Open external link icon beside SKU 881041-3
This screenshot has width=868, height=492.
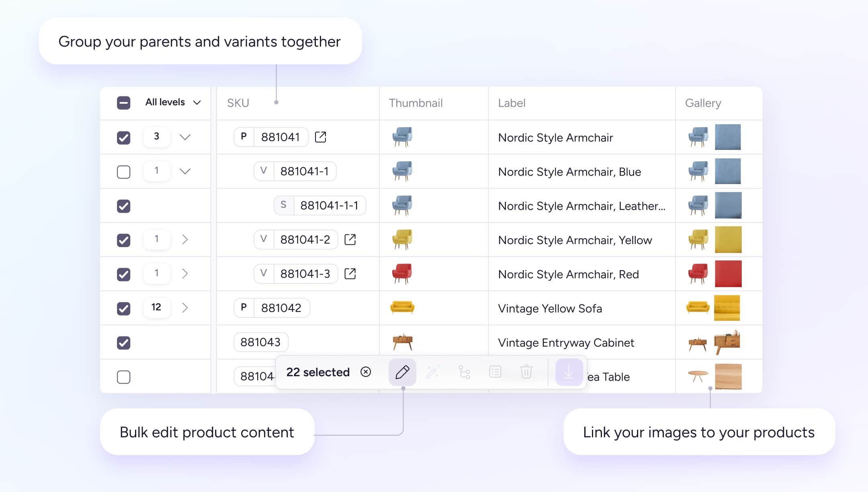350,274
